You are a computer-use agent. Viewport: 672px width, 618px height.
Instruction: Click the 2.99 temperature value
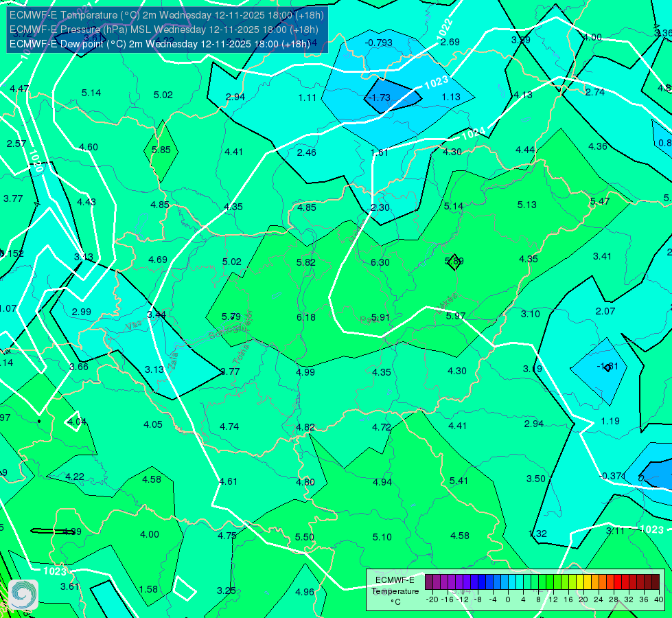point(82,312)
